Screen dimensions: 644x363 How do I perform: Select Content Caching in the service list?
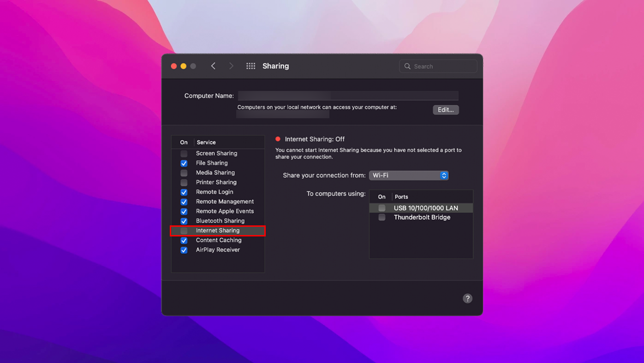coord(219,240)
